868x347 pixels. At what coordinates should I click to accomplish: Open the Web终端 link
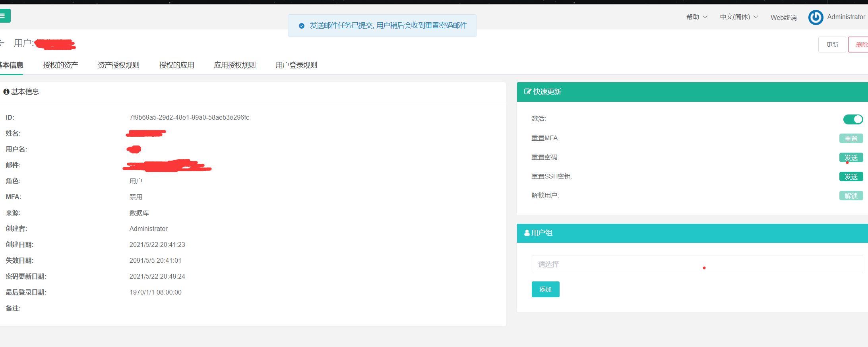783,17
